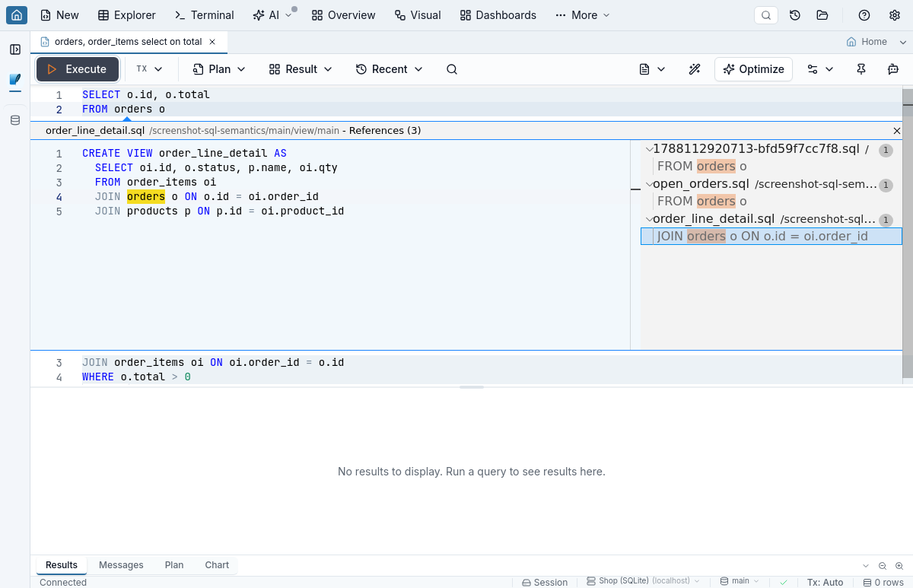Click the magic wand format icon
This screenshot has height=588, width=913.
coord(695,69)
